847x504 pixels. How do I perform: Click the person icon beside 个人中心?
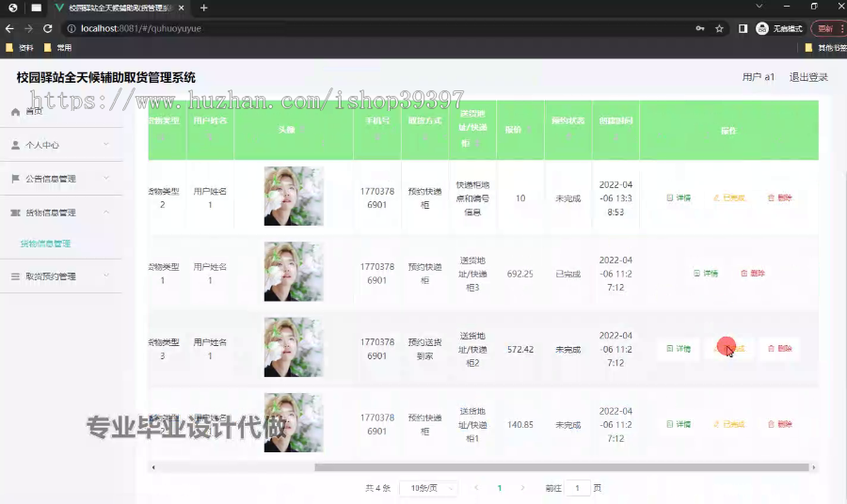pos(15,145)
